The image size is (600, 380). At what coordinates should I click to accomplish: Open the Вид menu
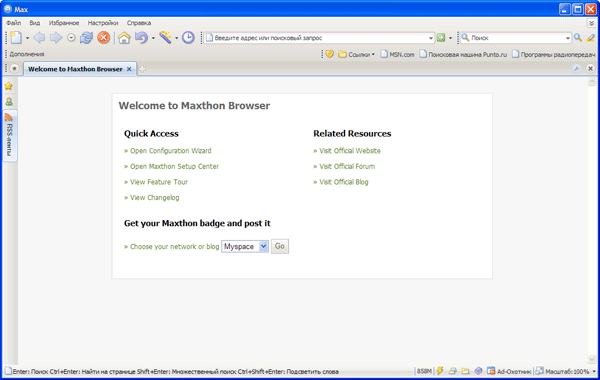point(34,23)
